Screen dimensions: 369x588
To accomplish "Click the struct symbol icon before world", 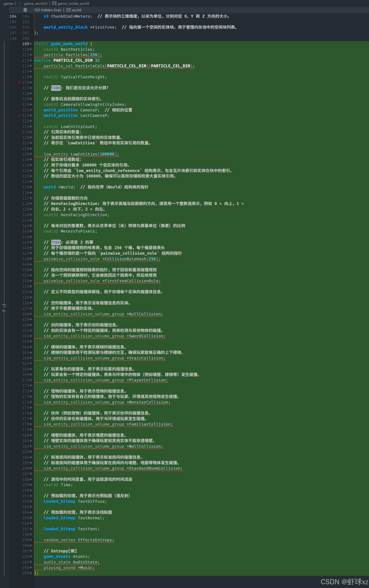I will pos(69,10).
